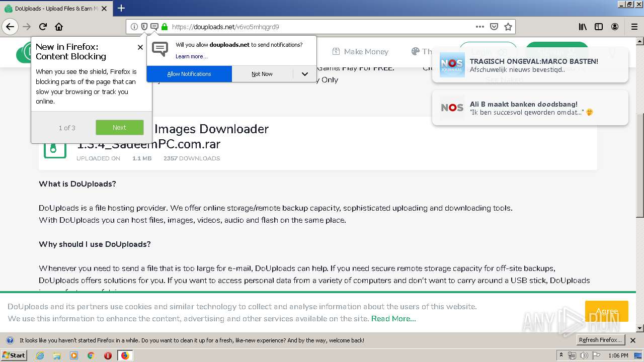
Task: Launch Chrome from the taskbar
Action: [91, 355]
